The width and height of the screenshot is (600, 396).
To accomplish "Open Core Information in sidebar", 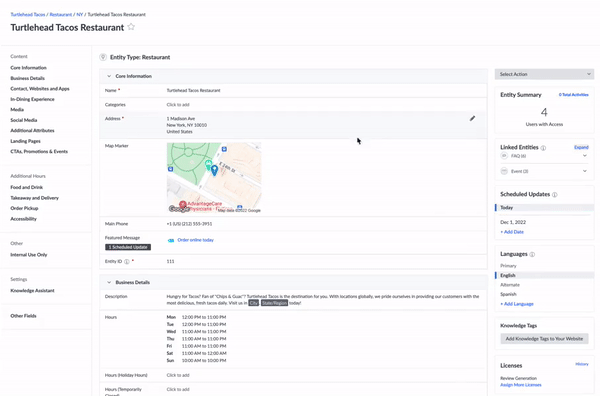I will pos(28,68).
